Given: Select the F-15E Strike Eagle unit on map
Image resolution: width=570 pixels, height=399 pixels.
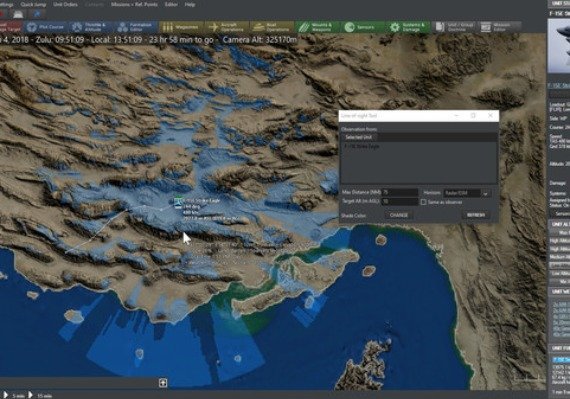Looking at the screenshot, I should pos(177,203).
